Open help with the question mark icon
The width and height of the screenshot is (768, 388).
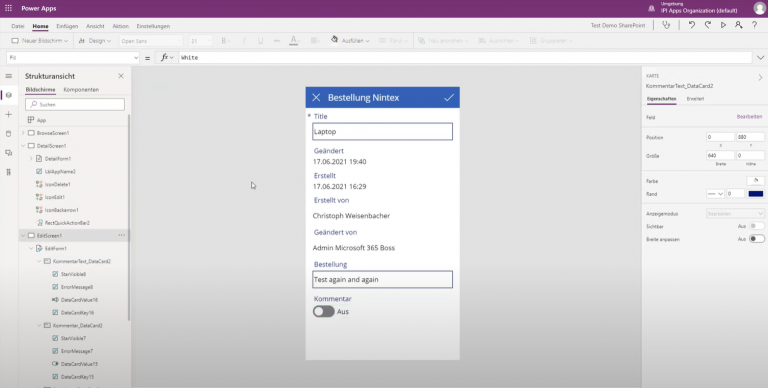click(x=754, y=25)
